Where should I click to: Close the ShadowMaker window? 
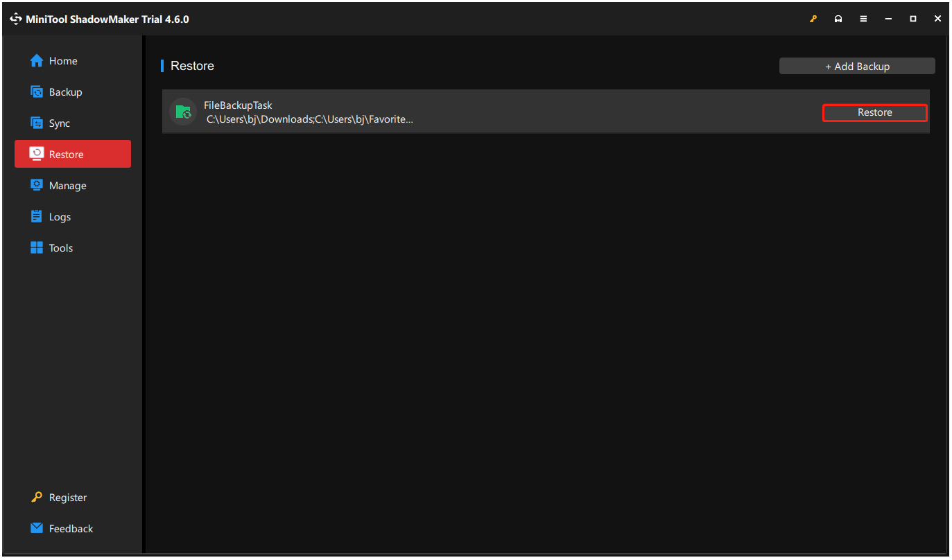(x=937, y=19)
